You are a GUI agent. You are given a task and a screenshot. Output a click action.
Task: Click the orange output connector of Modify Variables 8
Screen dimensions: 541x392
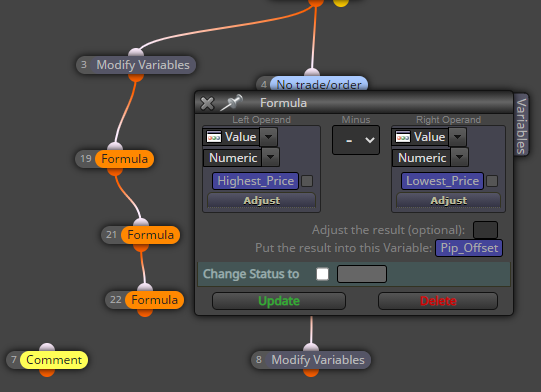pos(311,373)
